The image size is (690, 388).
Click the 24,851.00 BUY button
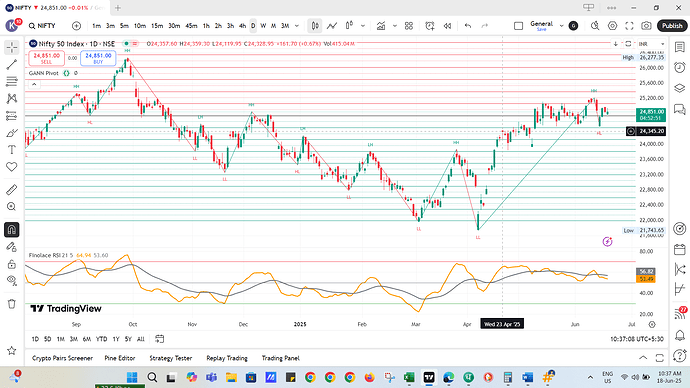[98, 58]
